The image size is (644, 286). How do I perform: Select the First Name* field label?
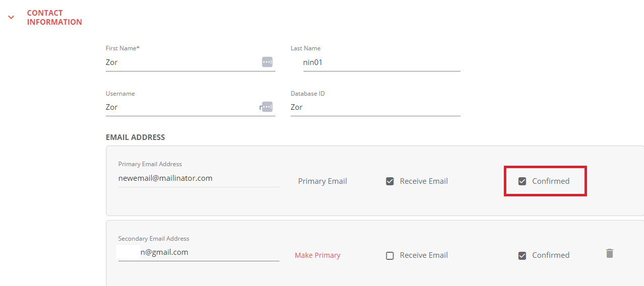123,48
